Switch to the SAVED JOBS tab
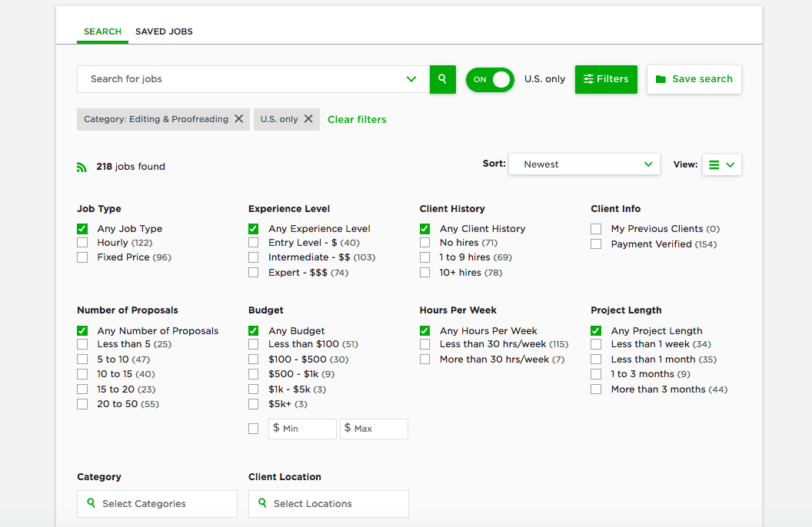Screen dimensions: 812x527 pos(164,31)
